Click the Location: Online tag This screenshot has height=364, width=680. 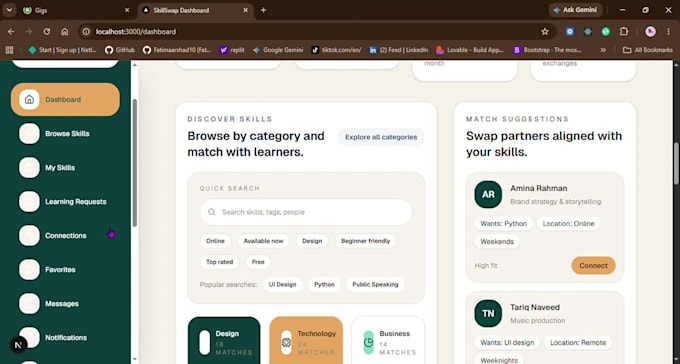pyautogui.click(x=568, y=224)
